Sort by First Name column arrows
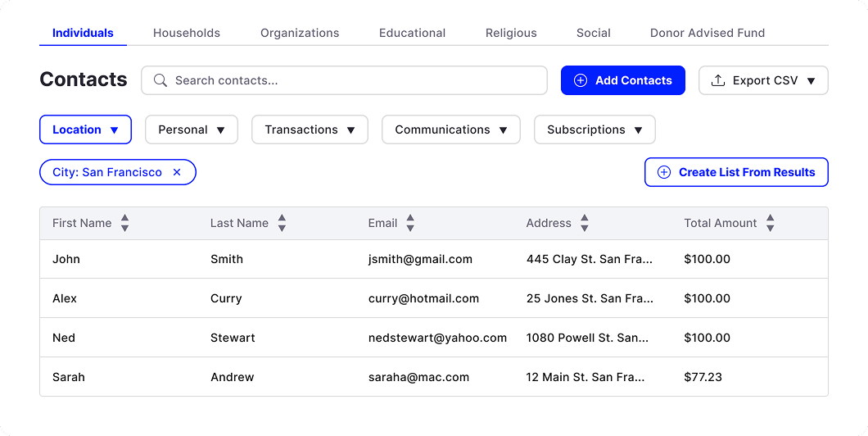 click(x=124, y=223)
